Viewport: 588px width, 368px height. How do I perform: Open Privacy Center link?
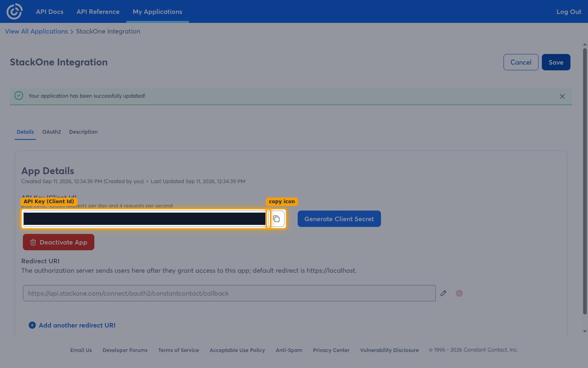(x=331, y=350)
